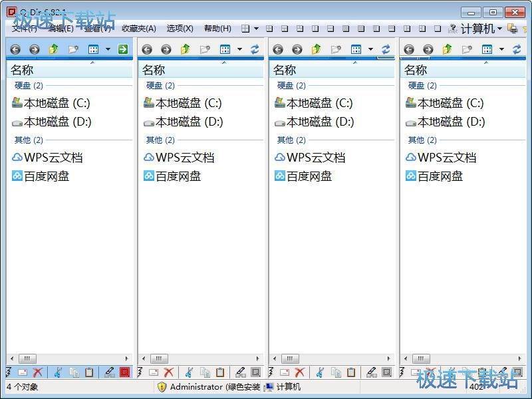Open the view mode dropdown in first pane
Image resolution: width=532 pixels, height=399 pixels.
point(108,49)
